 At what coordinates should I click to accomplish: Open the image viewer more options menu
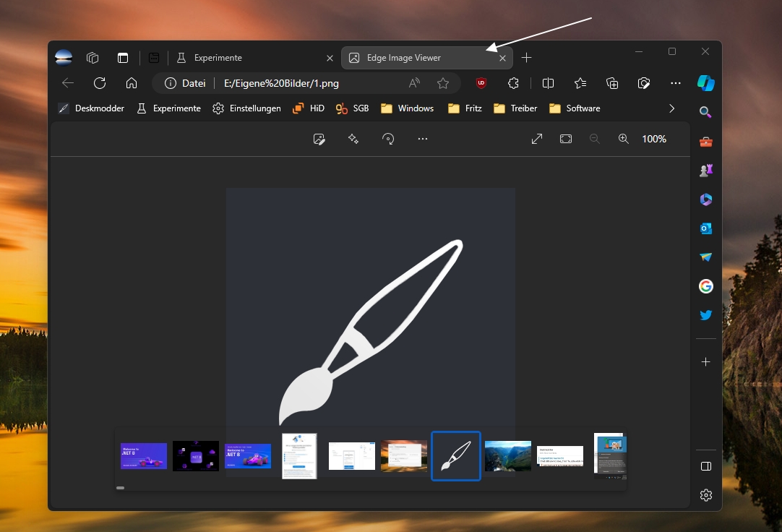tap(423, 139)
